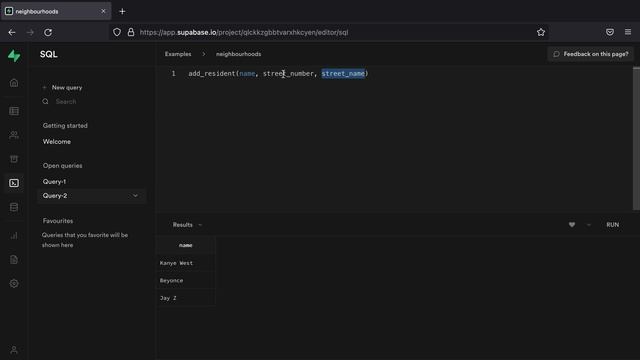Open Query-1 in the sidebar
This screenshot has width=640, height=360.
[54, 182]
